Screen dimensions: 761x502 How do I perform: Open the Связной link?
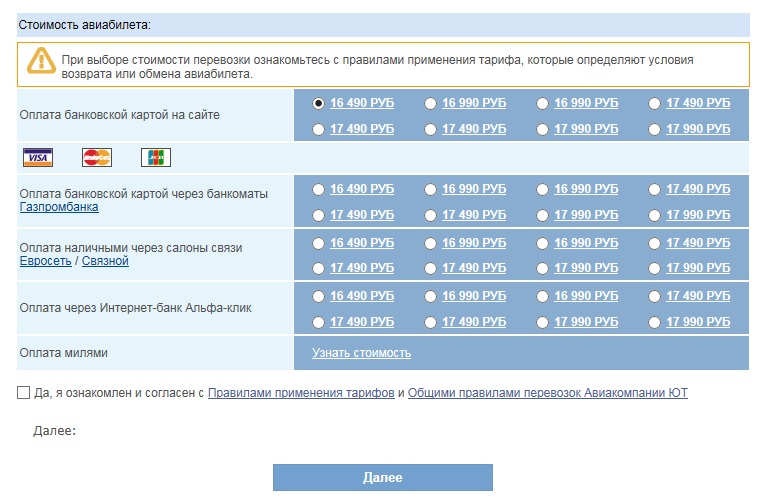(105, 261)
